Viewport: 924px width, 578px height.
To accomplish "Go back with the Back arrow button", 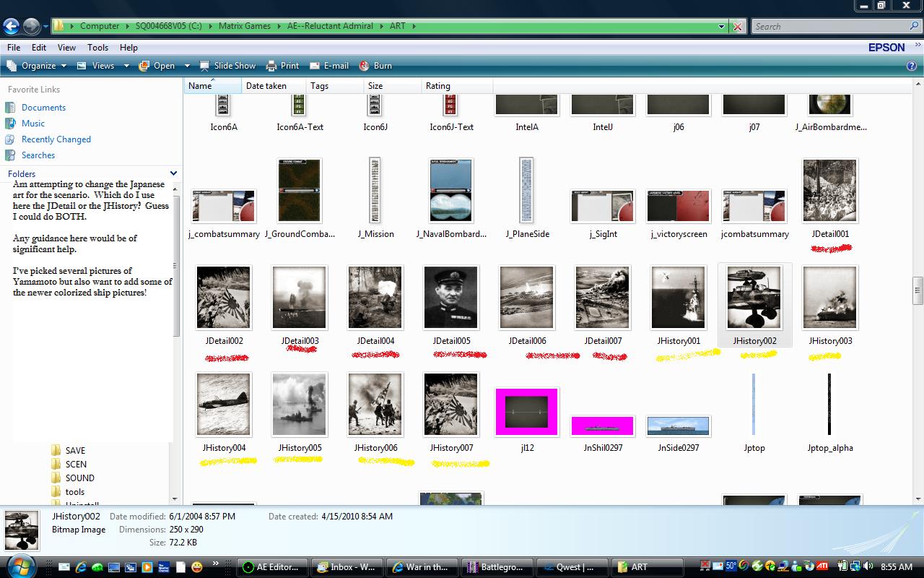I will tap(11, 27).
